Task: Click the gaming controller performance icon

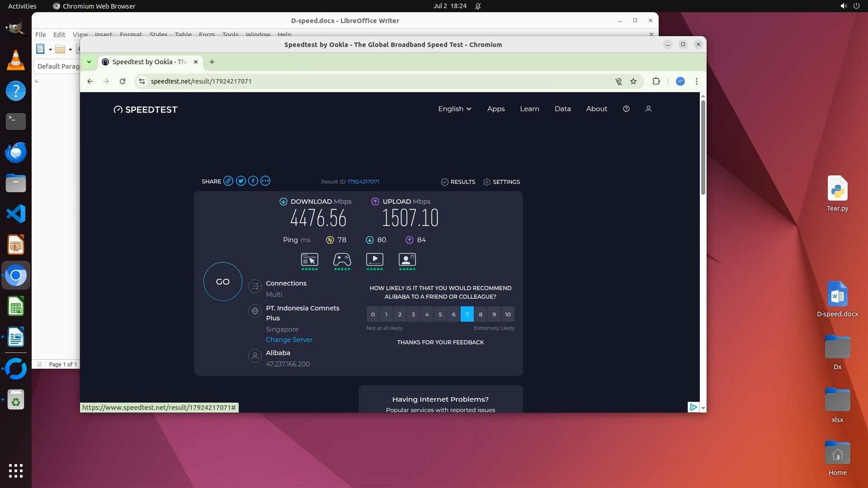Action: pos(342,260)
